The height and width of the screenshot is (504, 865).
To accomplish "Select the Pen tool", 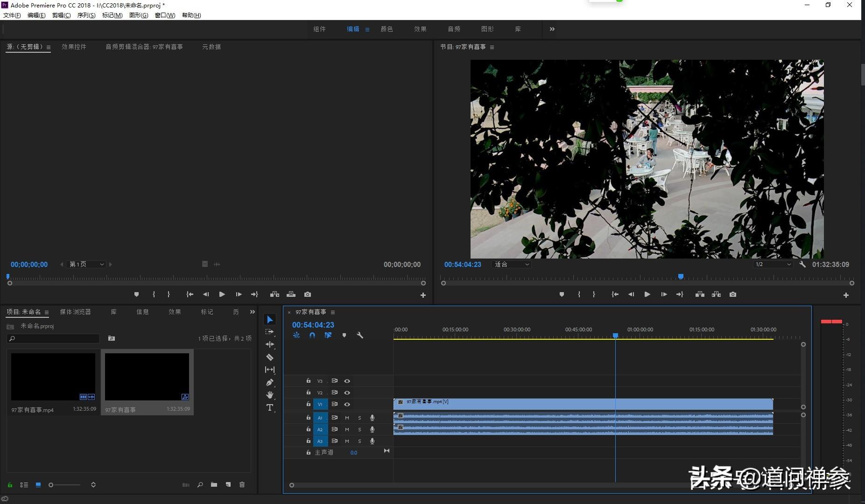I will pos(270,382).
